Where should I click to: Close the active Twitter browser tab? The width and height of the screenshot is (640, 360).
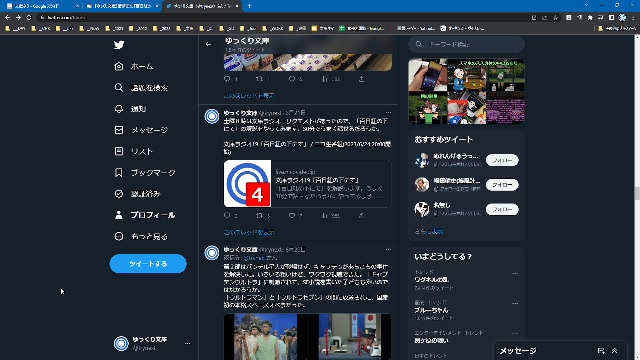(237, 6)
